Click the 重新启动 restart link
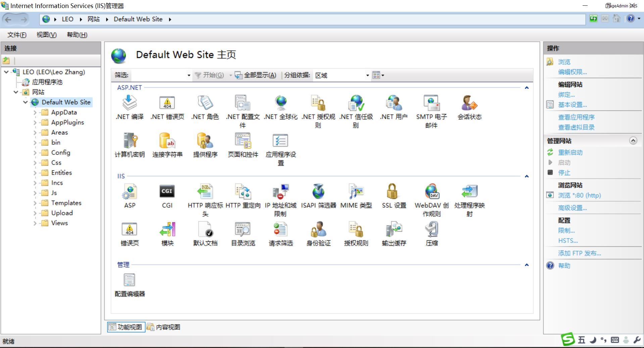Image resolution: width=644 pixels, height=348 pixels. point(570,152)
